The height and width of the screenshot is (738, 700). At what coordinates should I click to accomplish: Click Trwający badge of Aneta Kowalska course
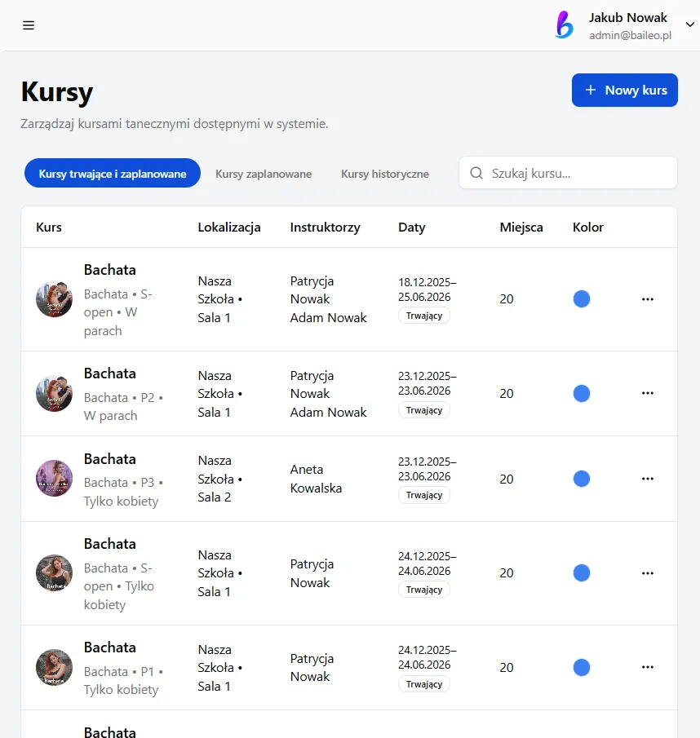[424, 495]
